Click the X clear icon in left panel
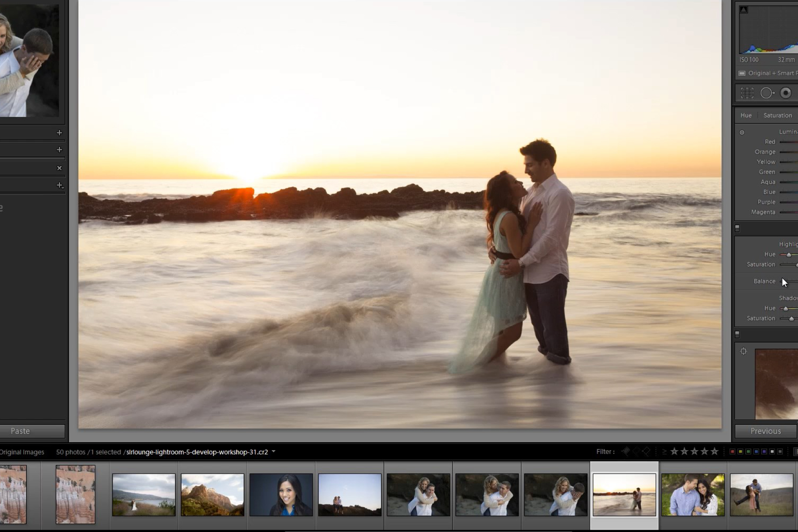798x532 pixels. click(x=59, y=168)
